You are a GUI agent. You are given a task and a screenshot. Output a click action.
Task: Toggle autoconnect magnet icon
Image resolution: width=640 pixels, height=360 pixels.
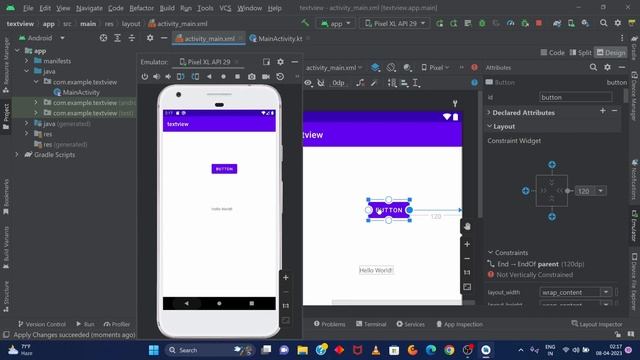(x=321, y=83)
